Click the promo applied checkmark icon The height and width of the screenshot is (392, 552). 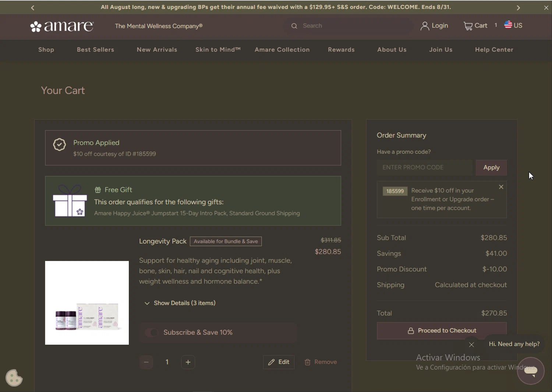point(59,145)
